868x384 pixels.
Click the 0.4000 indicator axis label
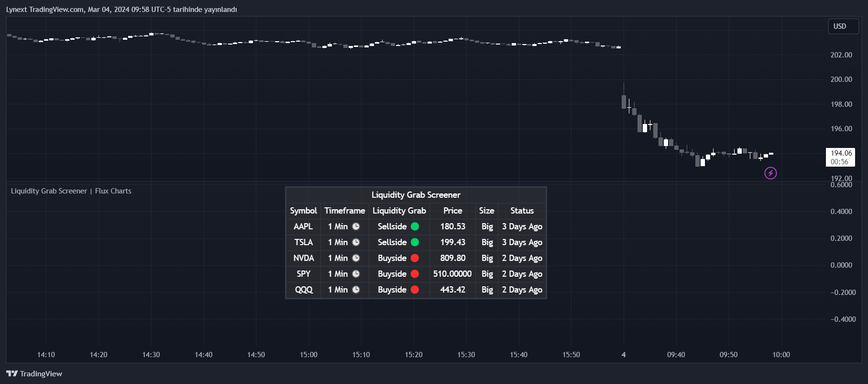(841, 211)
